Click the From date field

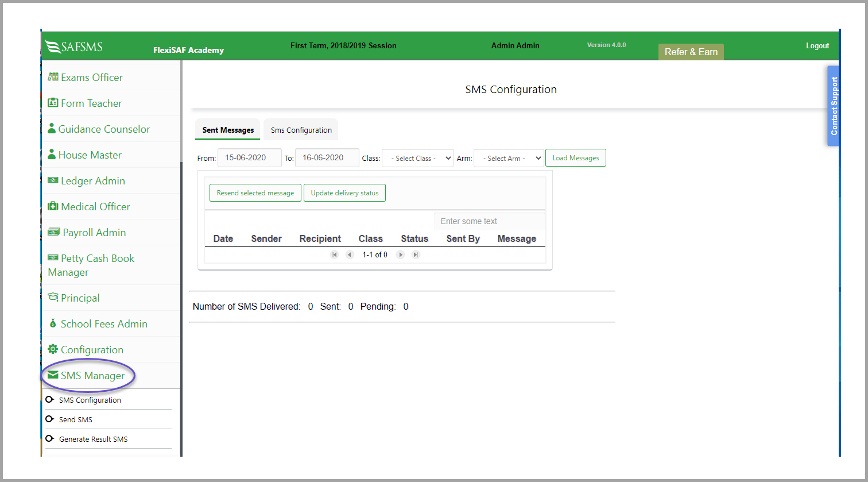(250, 158)
